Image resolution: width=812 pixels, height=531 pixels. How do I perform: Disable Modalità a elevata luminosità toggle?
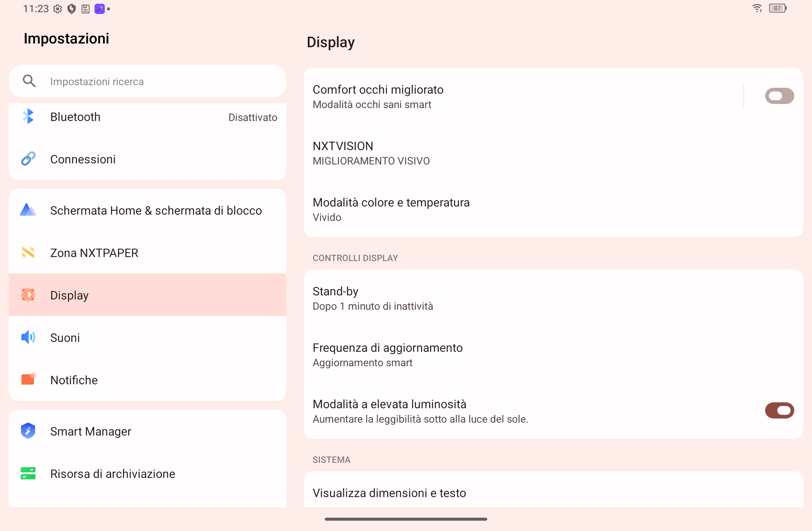780,411
